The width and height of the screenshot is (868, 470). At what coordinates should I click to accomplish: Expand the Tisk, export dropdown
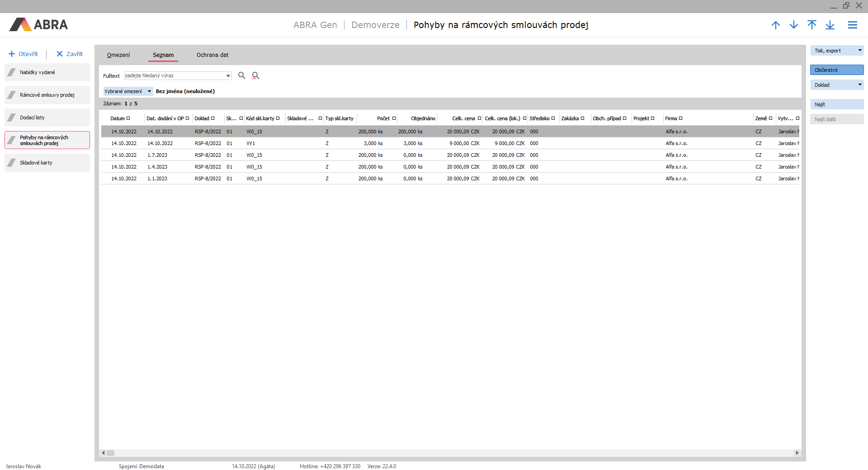[x=860, y=51]
